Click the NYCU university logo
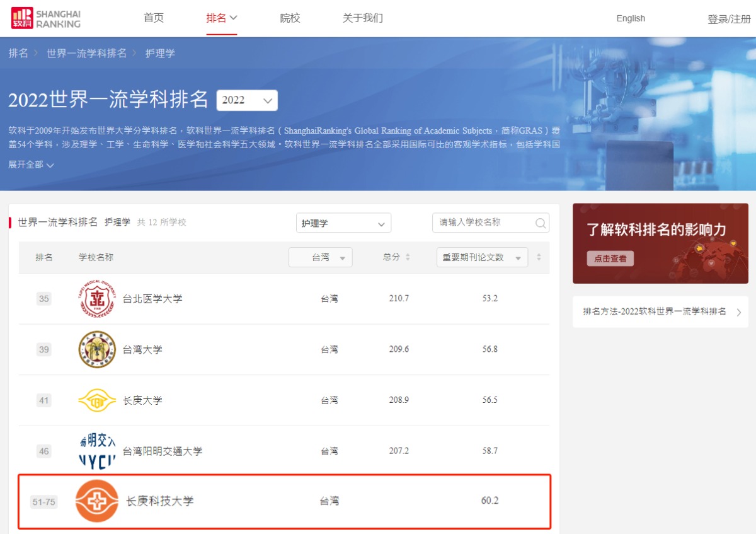Viewport: 756px width, 534px height. click(97, 451)
